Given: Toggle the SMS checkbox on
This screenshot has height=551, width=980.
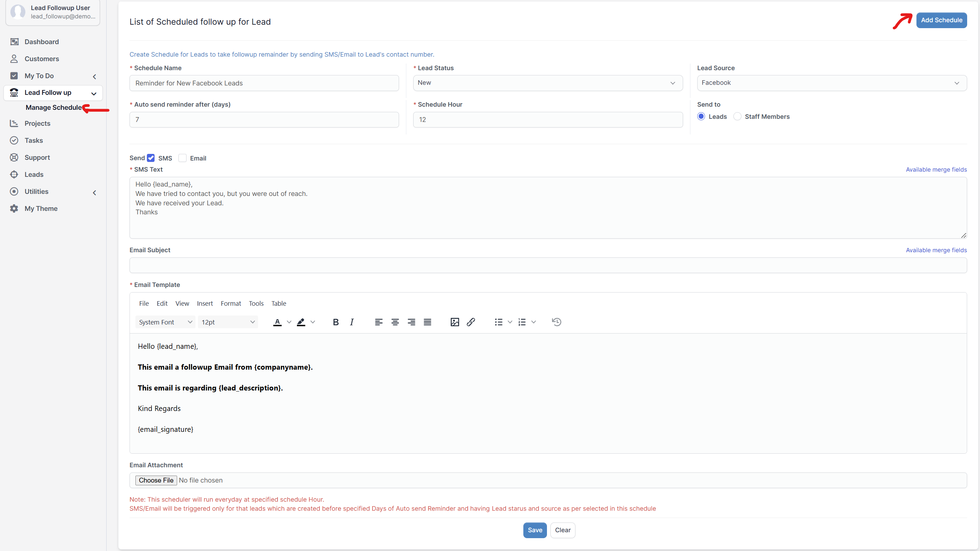Looking at the screenshot, I should click(x=151, y=158).
